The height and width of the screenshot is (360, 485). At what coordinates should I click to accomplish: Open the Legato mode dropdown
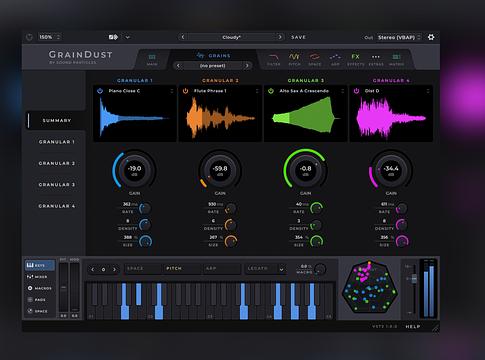click(265, 269)
